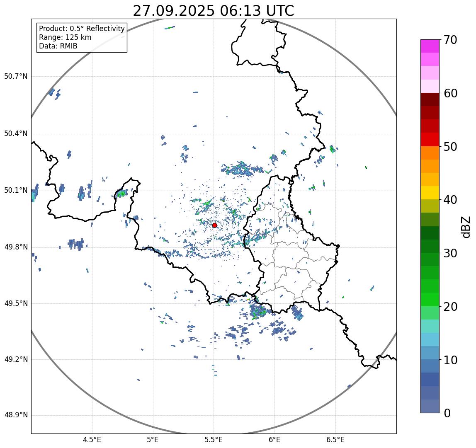Click the title "27.09.2025 06:13 UTC"
The width and height of the screenshot is (476, 448).
click(214, 11)
